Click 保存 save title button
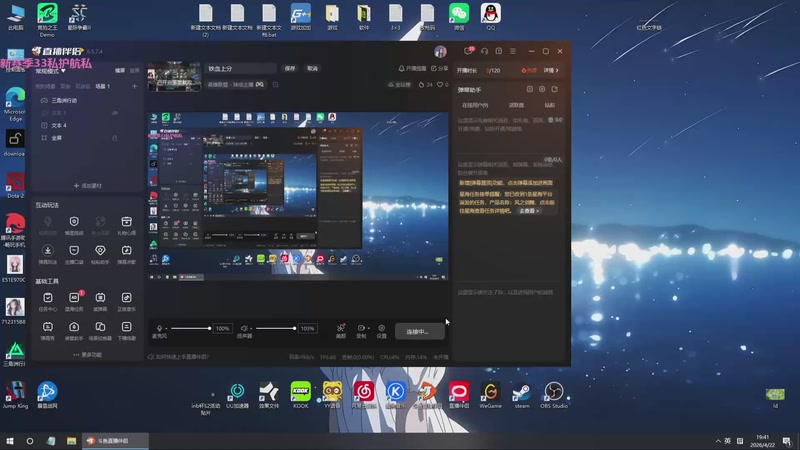Image resolution: width=800 pixels, height=450 pixels. (290, 68)
